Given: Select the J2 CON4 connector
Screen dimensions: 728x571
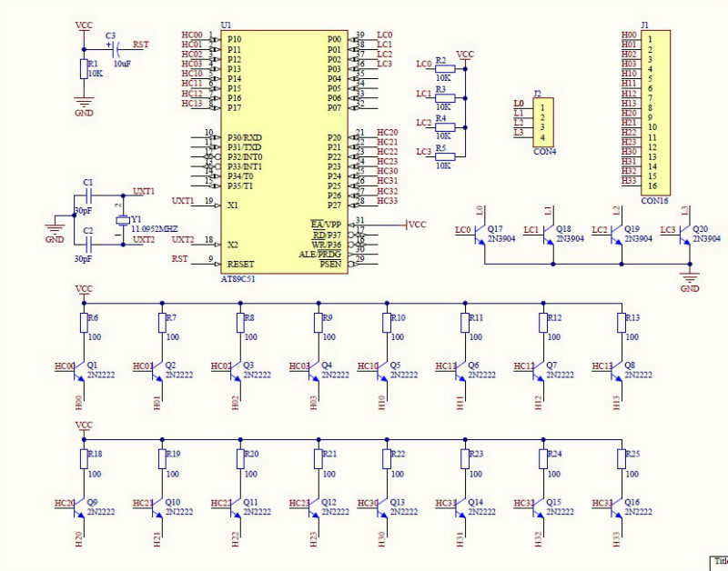Looking at the screenshot, I should [x=543, y=122].
